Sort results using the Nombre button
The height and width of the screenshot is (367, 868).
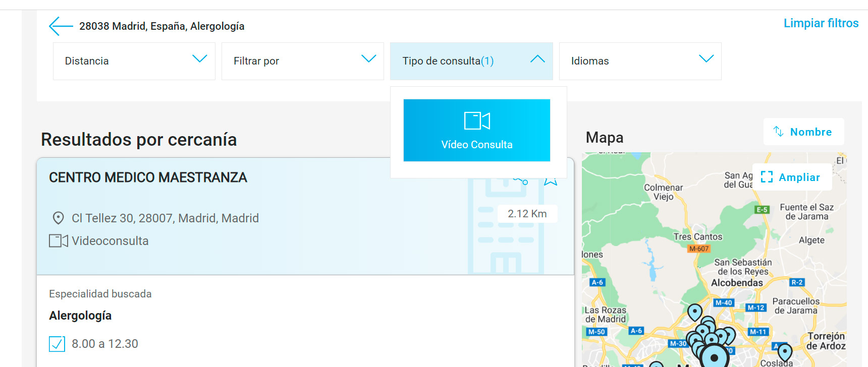click(803, 132)
